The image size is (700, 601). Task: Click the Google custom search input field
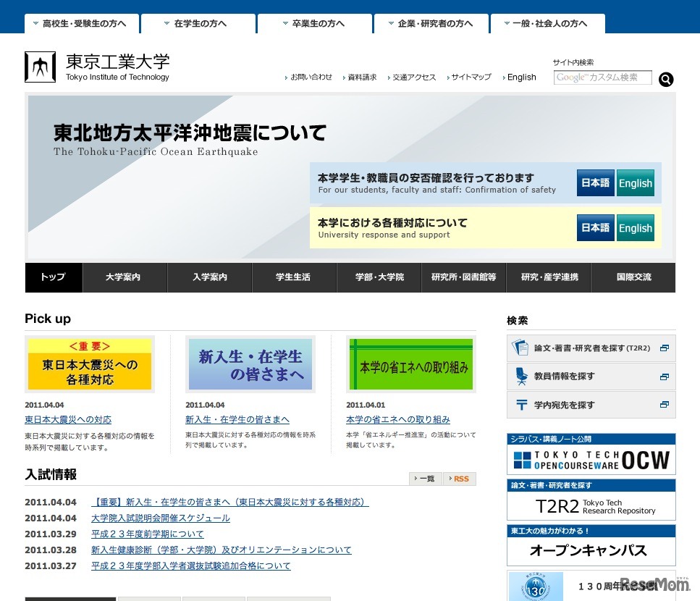click(602, 77)
